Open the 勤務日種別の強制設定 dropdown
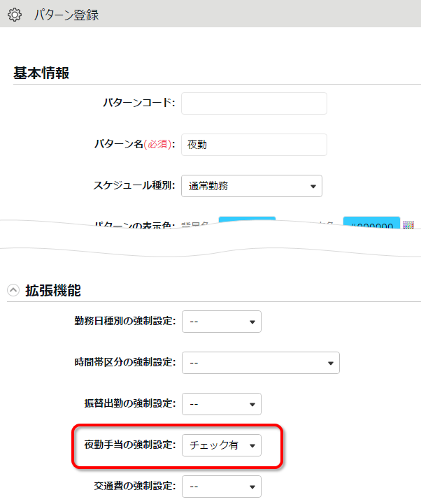Viewport: 421px width, 504px height. point(221,322)
